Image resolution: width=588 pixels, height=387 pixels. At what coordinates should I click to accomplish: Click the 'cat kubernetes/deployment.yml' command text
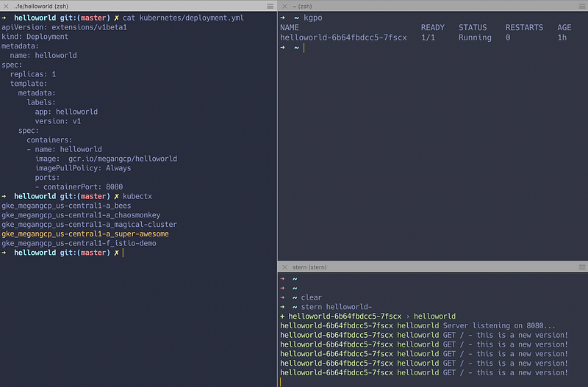(x=183, y=18)
